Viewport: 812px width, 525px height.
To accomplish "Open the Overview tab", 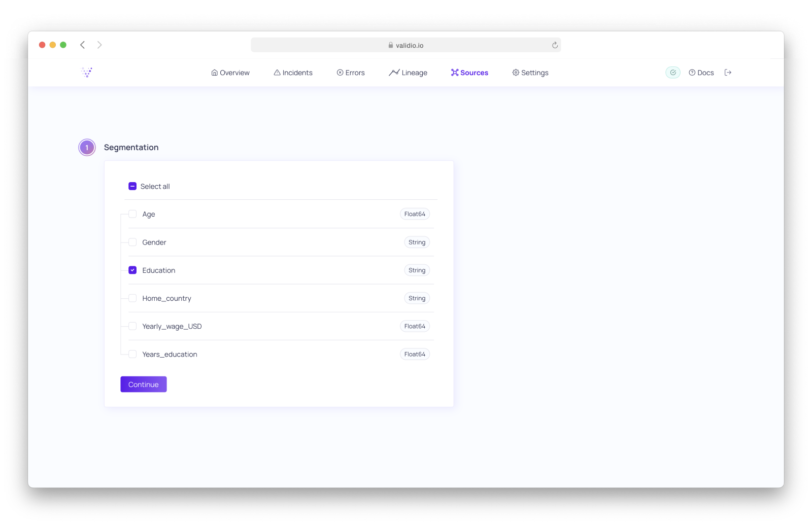I will (230, 73).
